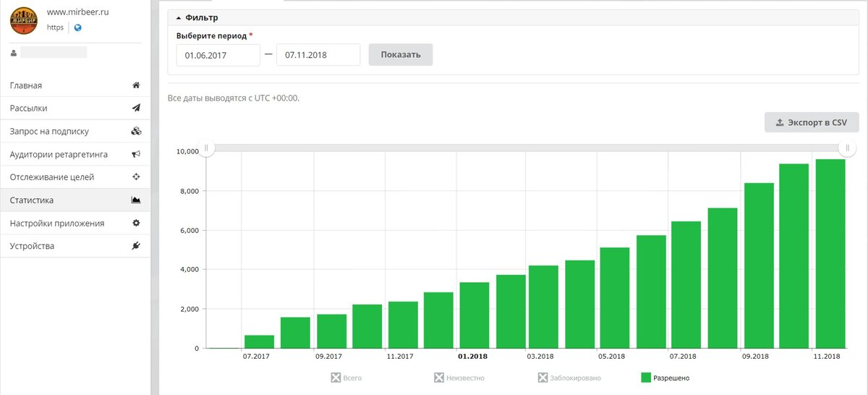Click the end date field 07.11.2018
This screenshot has width=868, height=395.
tap(318, 55)
